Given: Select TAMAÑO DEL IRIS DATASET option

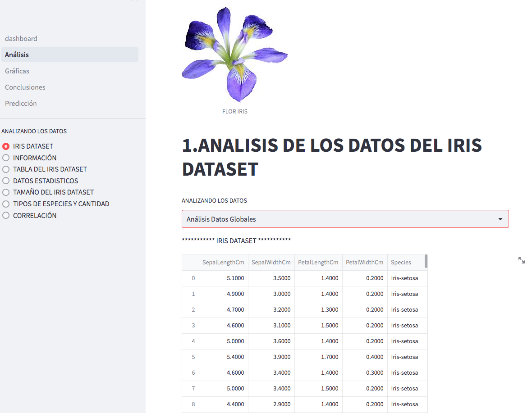Looking at the screenshot, I should point(5,192).
